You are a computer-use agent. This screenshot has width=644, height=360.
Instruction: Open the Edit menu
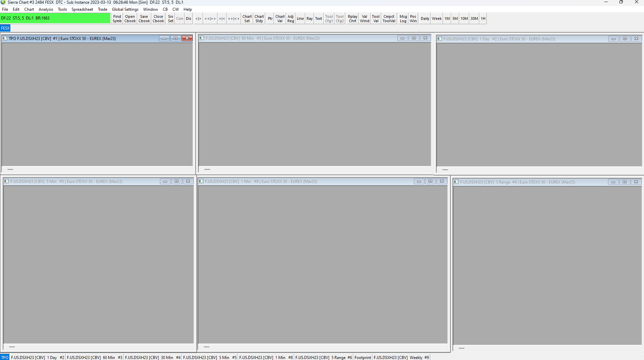16,9
